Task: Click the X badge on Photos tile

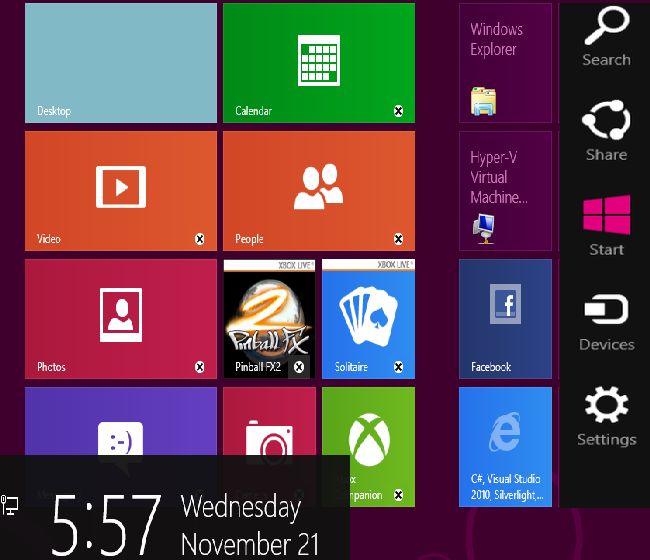Action: coord(199,367)
